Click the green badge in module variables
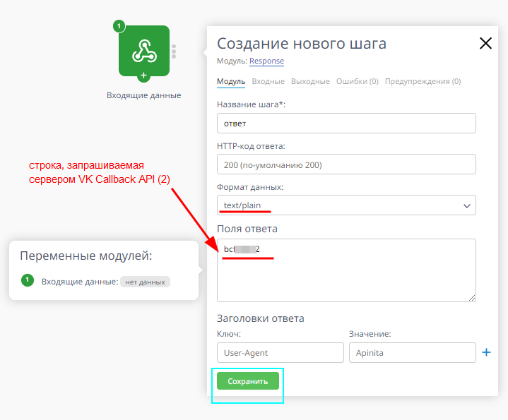The image size is (508, 420). click(x=28, y=281)
